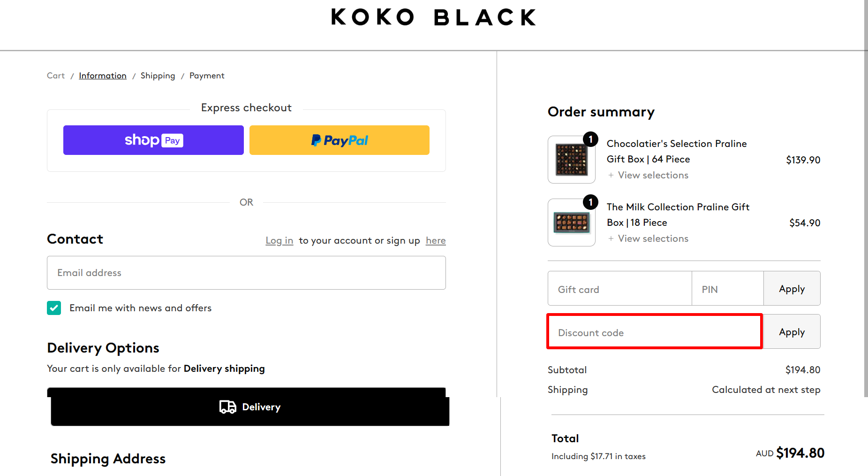Return to the Cart step
This screenshot has width=868, height=476.
55,76
